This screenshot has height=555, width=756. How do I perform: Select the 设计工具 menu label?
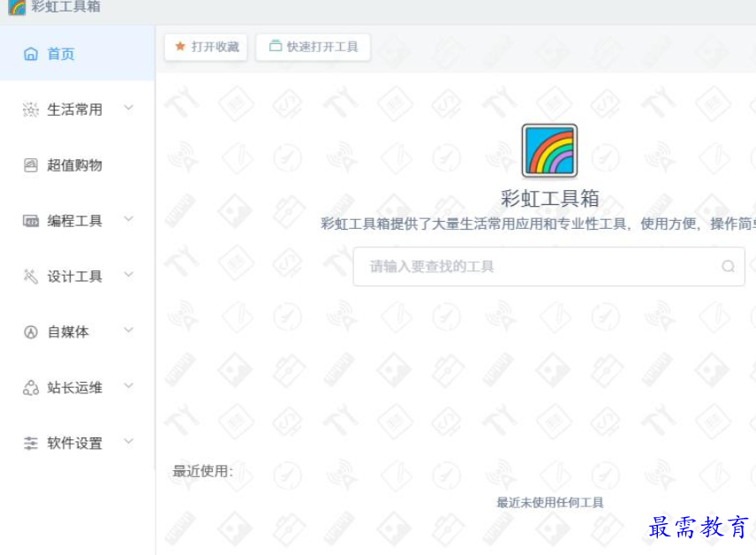[x=75, y=277]
